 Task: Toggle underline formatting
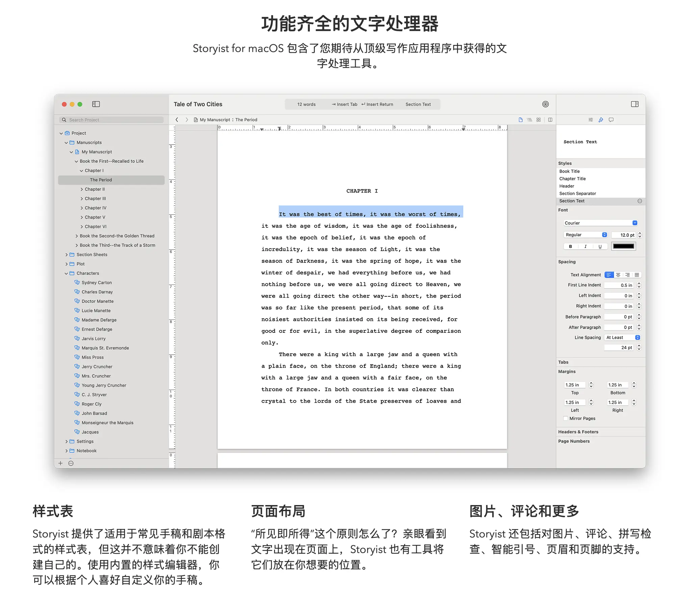coord(600,246)
